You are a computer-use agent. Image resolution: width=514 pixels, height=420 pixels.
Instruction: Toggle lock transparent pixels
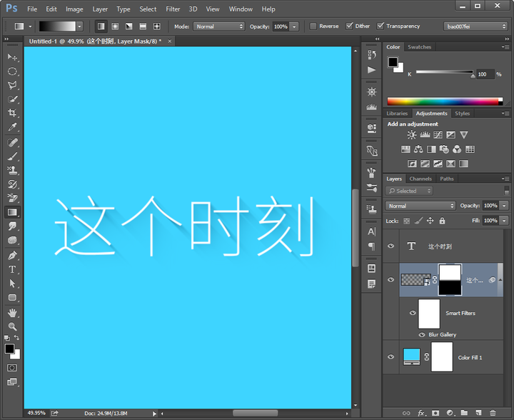pos(406,221)
